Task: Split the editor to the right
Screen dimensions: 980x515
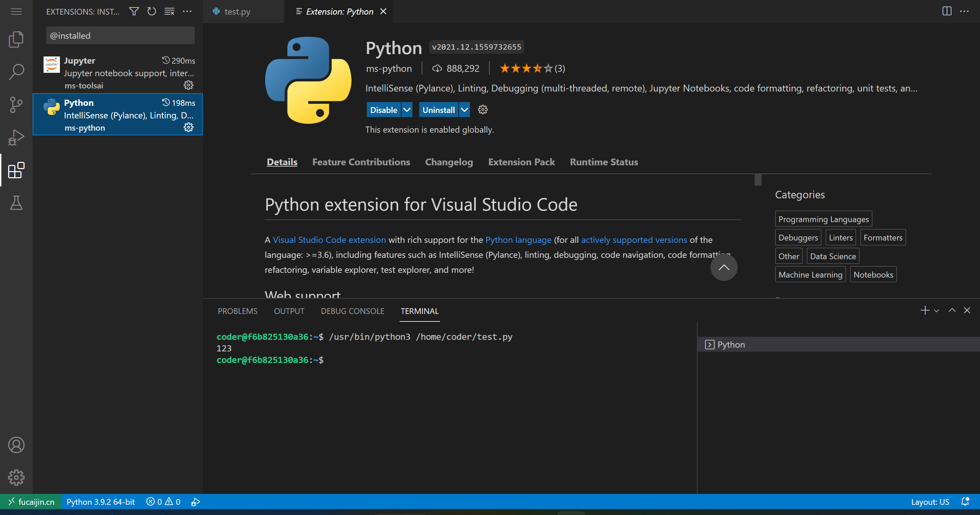Action: (947, 11)
